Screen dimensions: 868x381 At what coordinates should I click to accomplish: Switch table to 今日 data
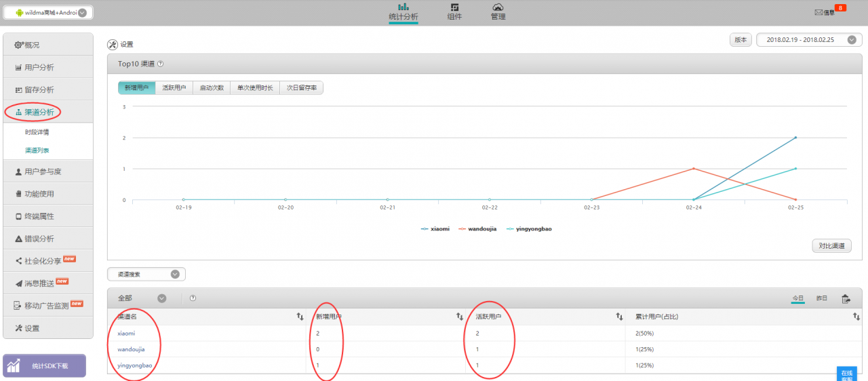[798, 298]
